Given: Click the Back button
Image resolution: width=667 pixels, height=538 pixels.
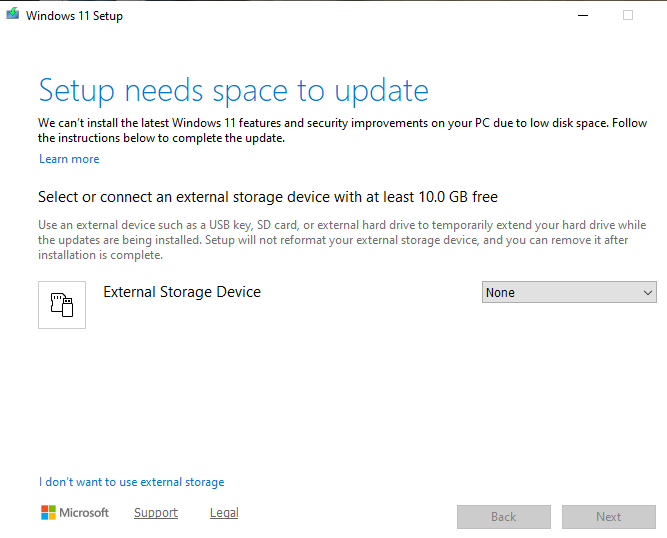Looking at the screenshot, I should 504,517.
